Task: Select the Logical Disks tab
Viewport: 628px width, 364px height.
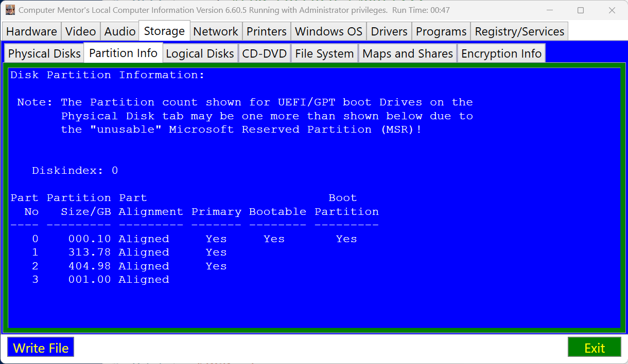Action: point(200,53)
